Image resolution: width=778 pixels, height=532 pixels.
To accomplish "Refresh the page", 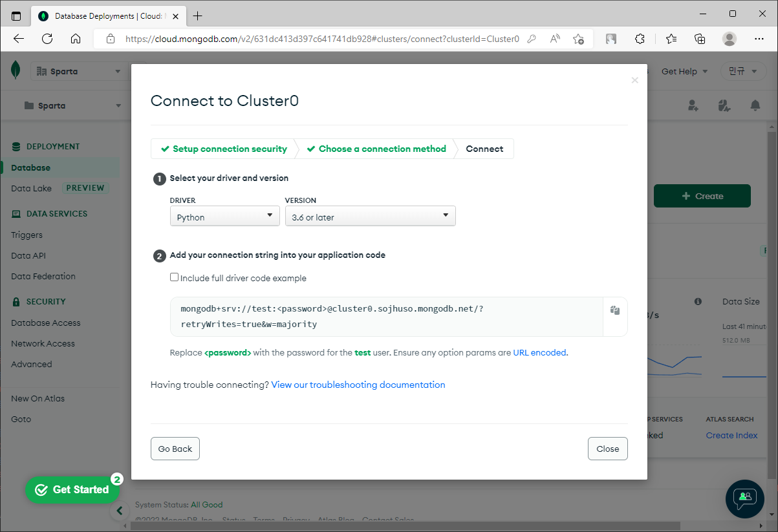I will [x=47, y=39].
